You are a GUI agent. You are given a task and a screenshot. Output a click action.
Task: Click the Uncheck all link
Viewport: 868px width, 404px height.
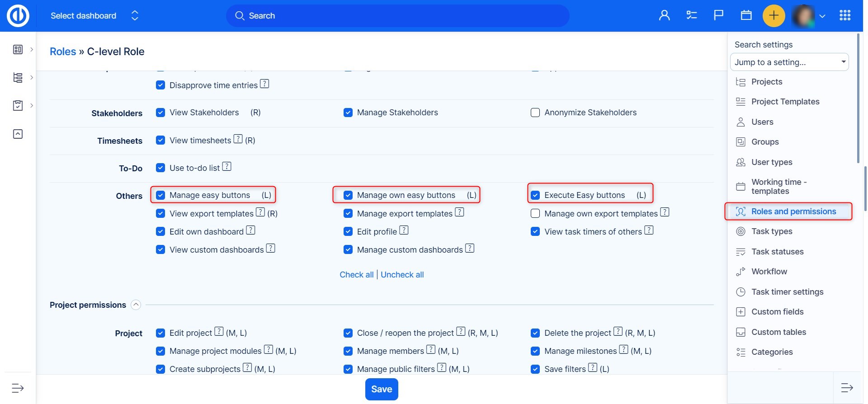[x=402, y=275]
